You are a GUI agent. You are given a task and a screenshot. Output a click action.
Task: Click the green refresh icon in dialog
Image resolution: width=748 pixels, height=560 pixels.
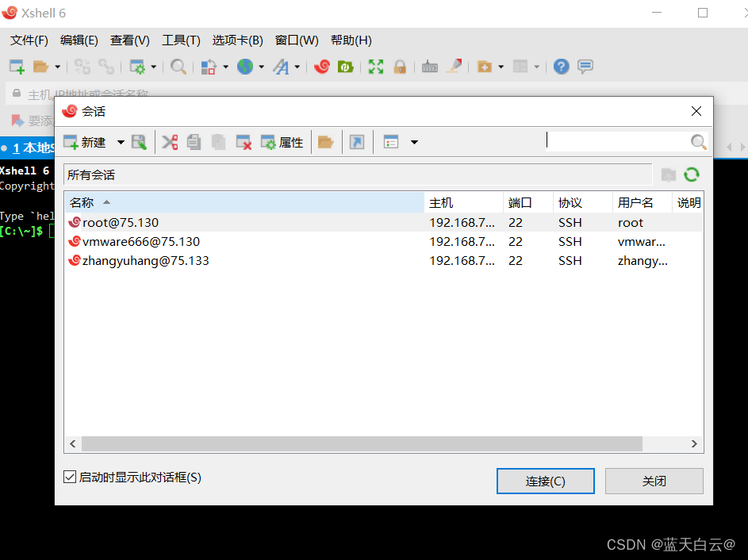point(692,175)
